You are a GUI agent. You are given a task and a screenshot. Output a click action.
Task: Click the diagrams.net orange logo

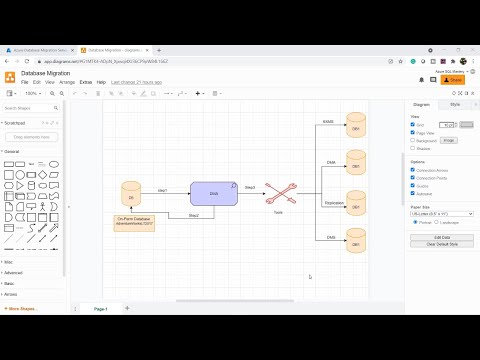(x=10, y=77)
